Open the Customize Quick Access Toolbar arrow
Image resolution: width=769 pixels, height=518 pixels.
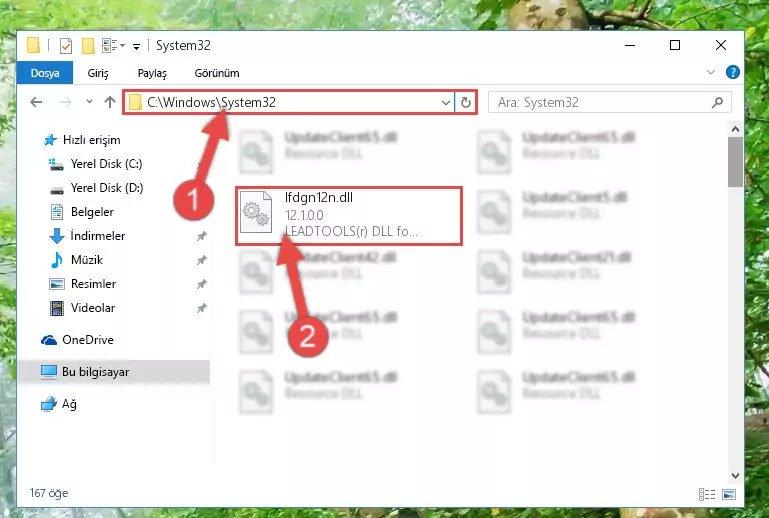click(x=136, y=46)
